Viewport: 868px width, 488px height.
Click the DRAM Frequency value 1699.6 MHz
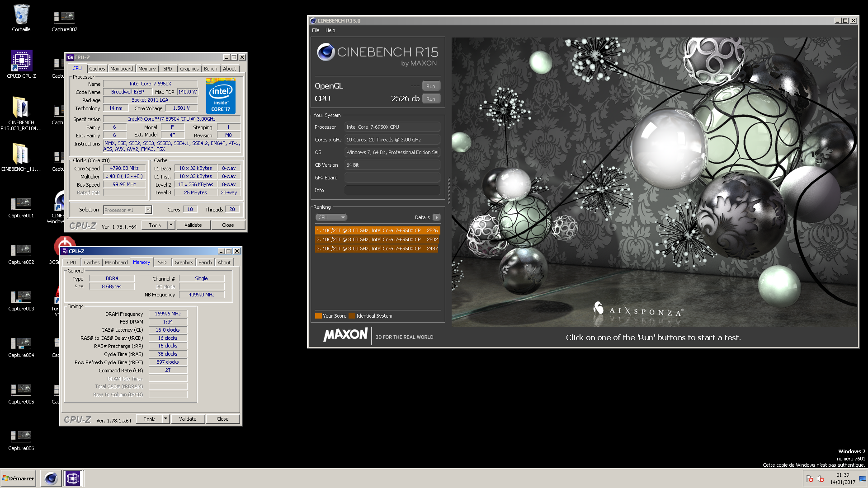(x=168, y=314)
